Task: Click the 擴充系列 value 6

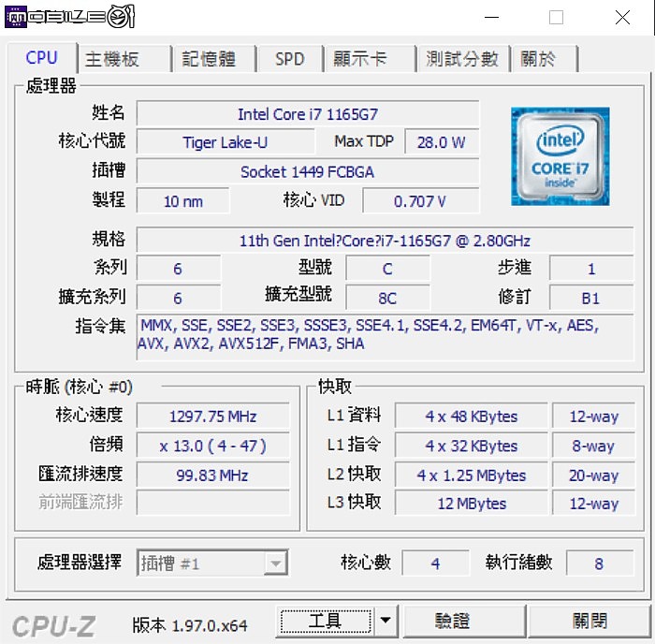Action: point(179,298)
